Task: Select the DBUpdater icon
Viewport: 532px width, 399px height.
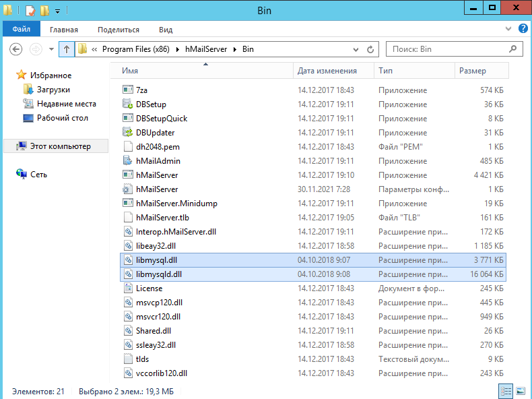Action: (127, 132)
